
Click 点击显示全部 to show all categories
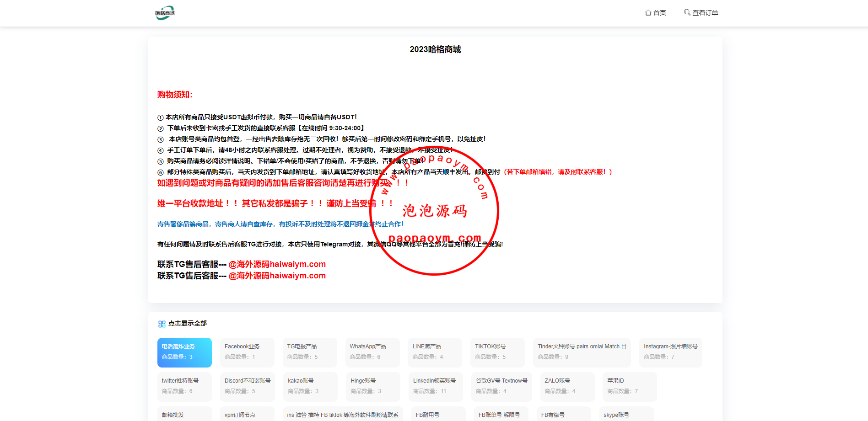click(187, 323)
